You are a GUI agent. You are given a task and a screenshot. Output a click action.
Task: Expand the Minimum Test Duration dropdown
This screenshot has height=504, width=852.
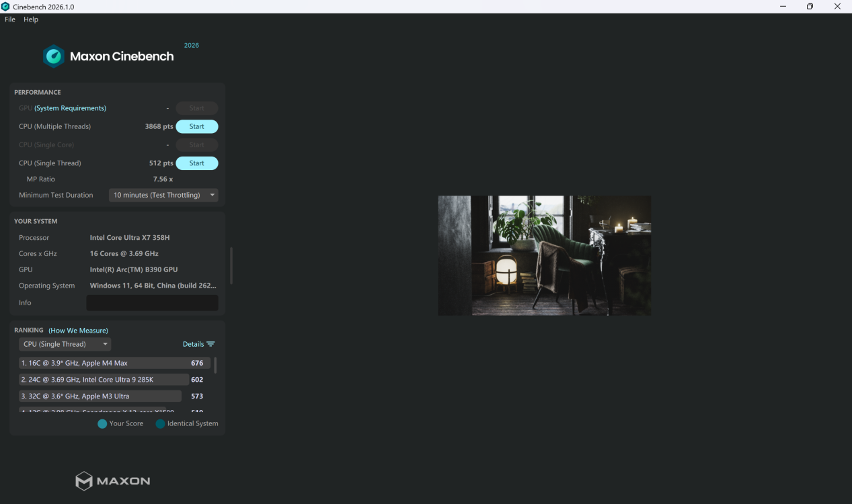click(x=163, y=195)
